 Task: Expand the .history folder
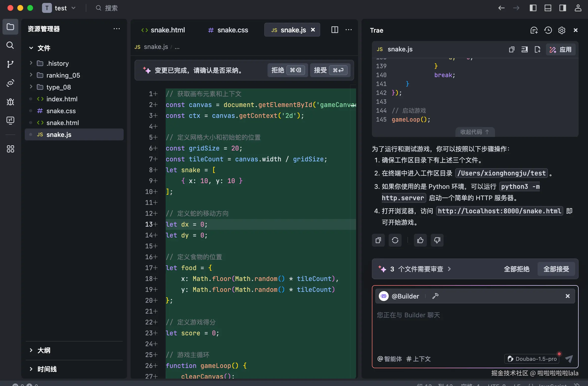click(x=31, y=63)
